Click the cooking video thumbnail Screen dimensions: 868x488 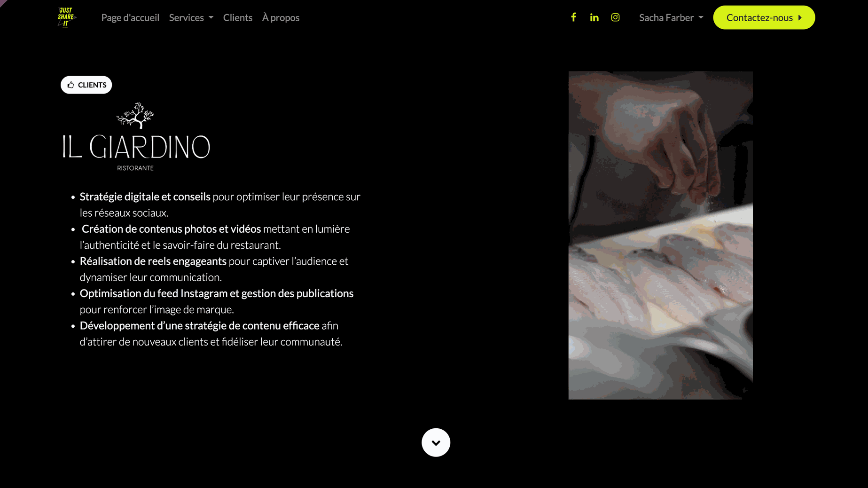[x=660, y=235]
